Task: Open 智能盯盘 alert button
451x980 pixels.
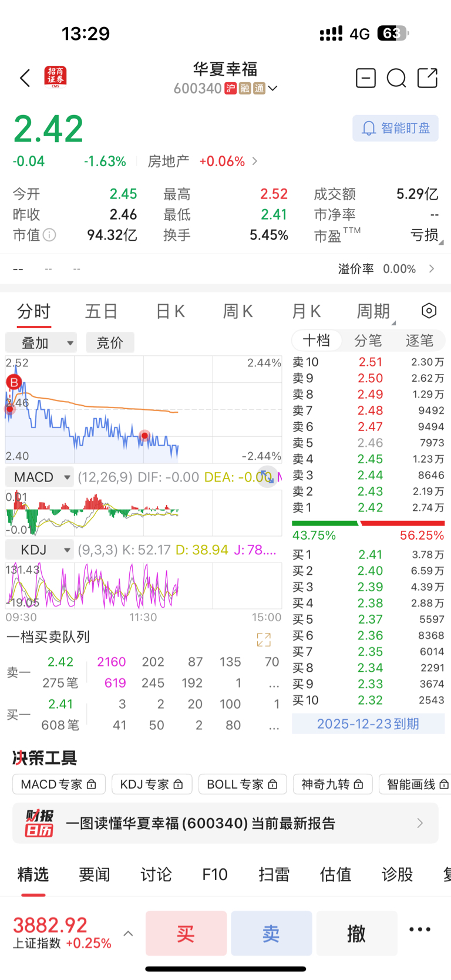Action: coord(395,128)
